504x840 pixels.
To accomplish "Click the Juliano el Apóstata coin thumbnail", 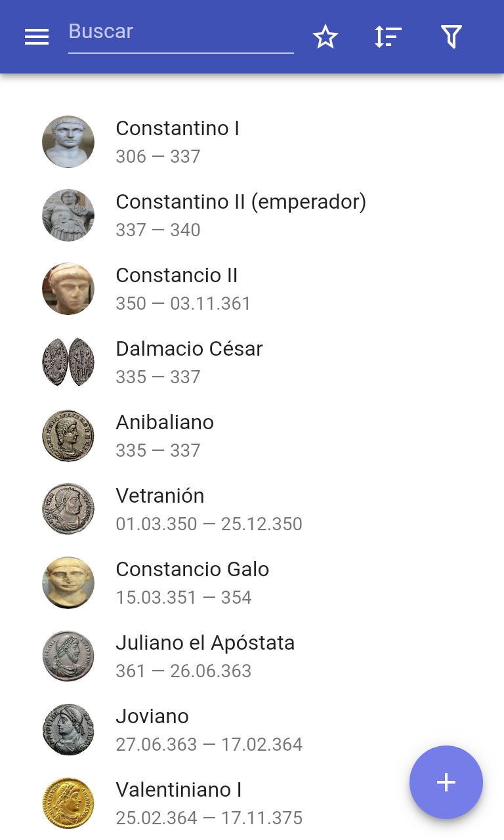I will click(x=68, y=656).
